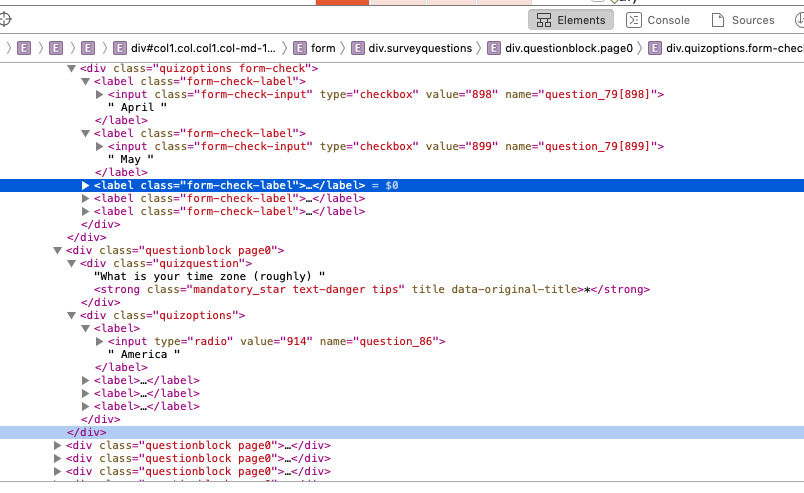Click the E icon beside div.surveyquestions
The height and width of the screenshot is (493, 804).
pyautogui.click(x=358, y=48)
